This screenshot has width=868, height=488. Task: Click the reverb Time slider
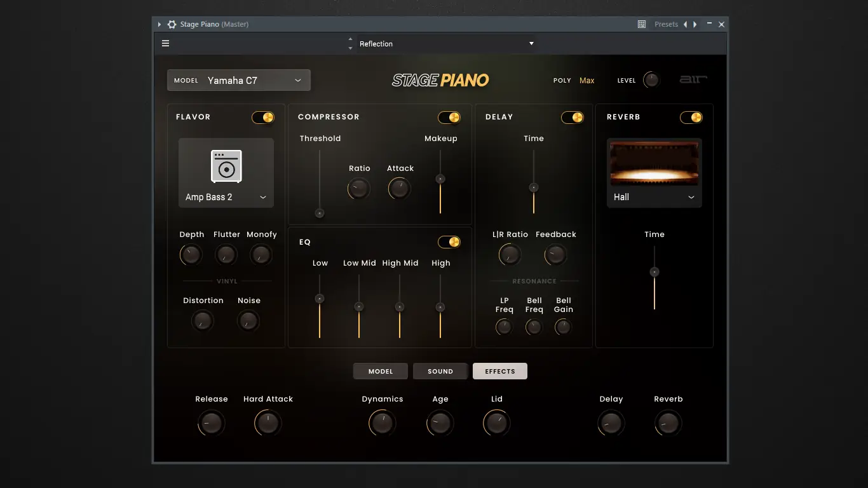tap(654, 278)
